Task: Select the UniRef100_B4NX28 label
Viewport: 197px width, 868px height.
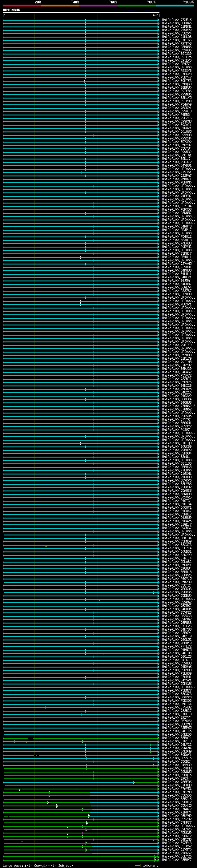Action: (x=177, y=386)
